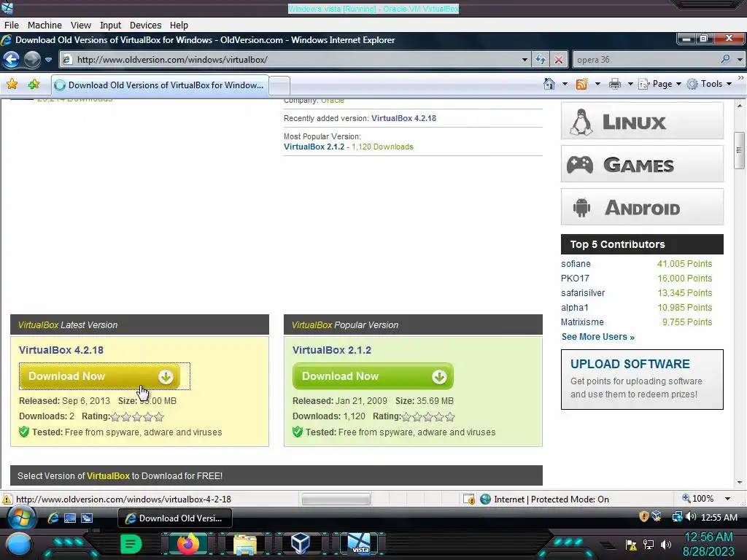Open VirtualBox cube icon on host taskbar

[x=301, y=543]
